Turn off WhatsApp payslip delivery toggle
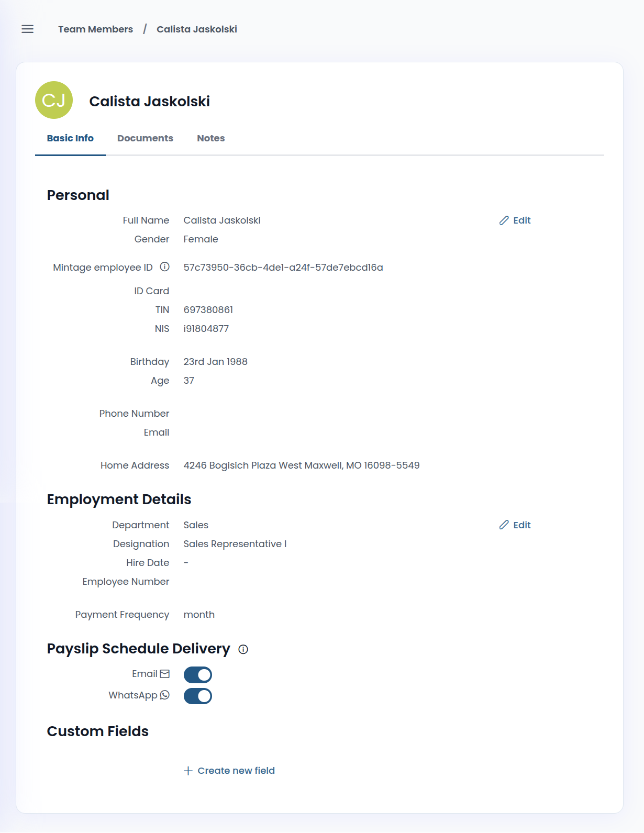644x833 pixels. click(x=198, y=696)
